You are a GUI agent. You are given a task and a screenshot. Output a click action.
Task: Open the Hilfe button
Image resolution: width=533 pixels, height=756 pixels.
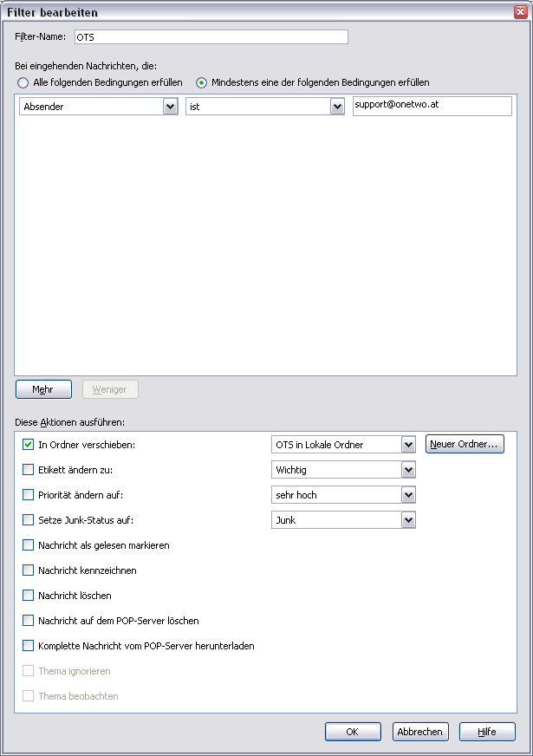click(x=487, y=732)
